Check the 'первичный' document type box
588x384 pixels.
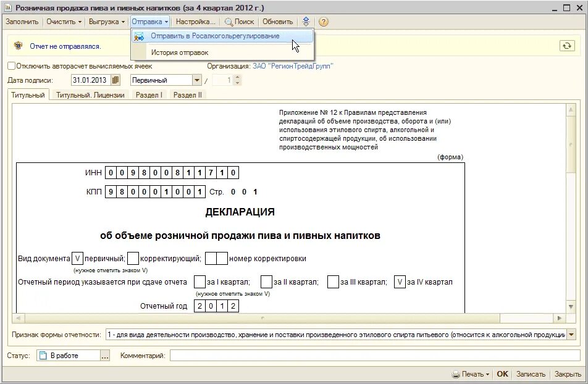(77, 259)
